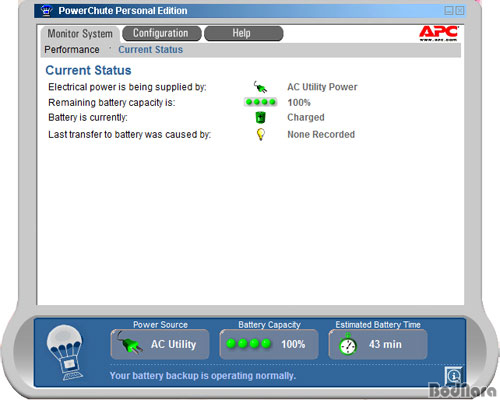
Task: Select the Current Status link
Action: point(150,50)
